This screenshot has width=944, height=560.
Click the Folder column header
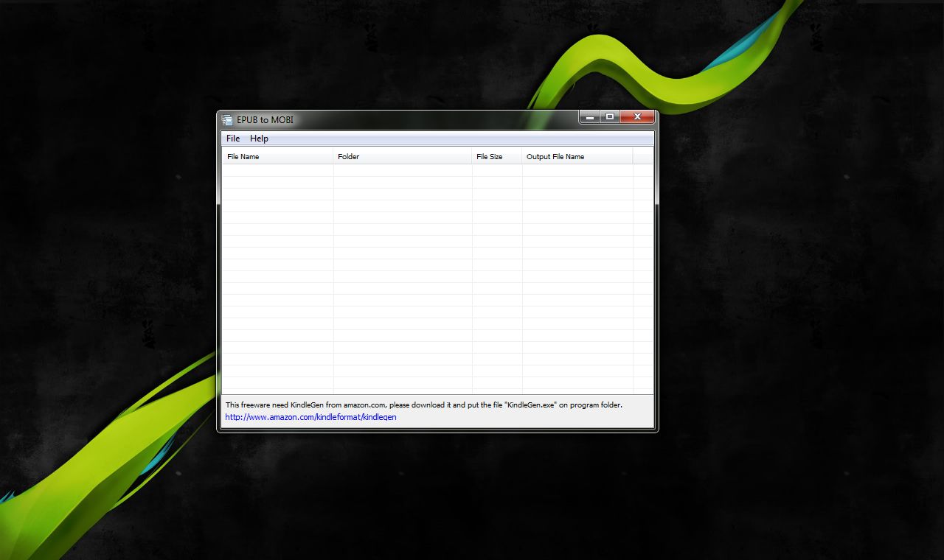tap(403, 156)
